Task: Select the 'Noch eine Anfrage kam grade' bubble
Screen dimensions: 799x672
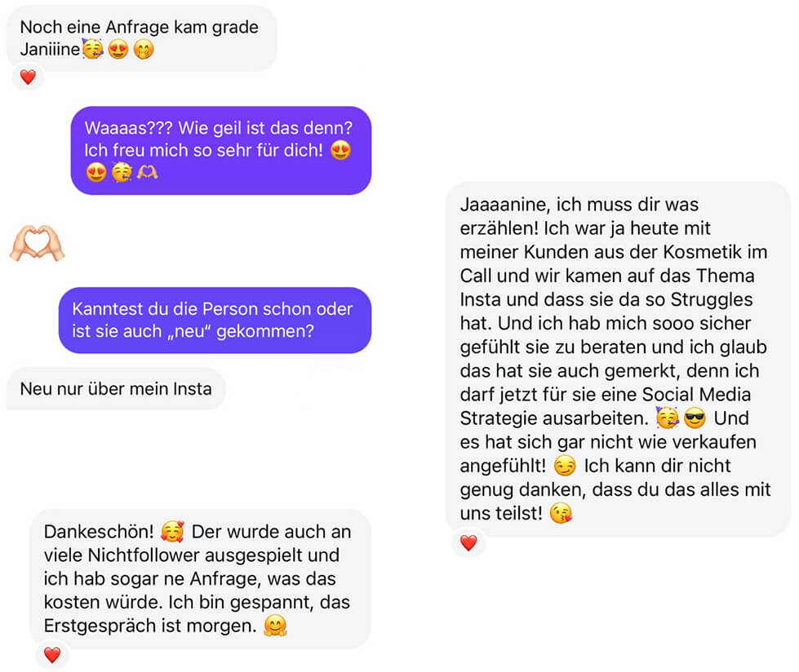Action: (x=142, y=38)
